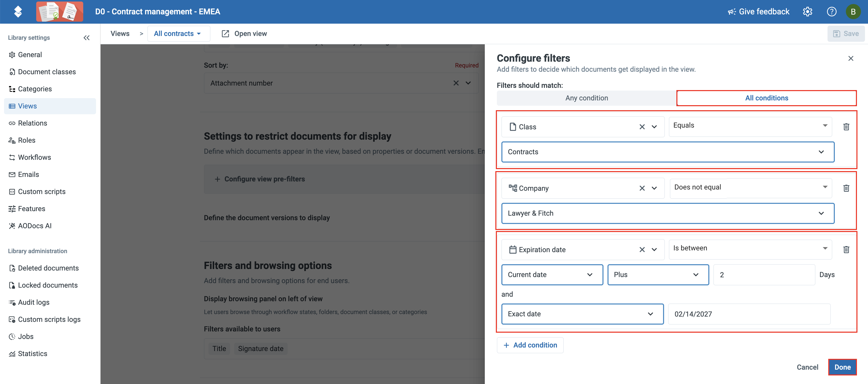Screen dimensions: 868x384
Task: Delete the Expiration date filter condition
Action: (x=846, y=249)
